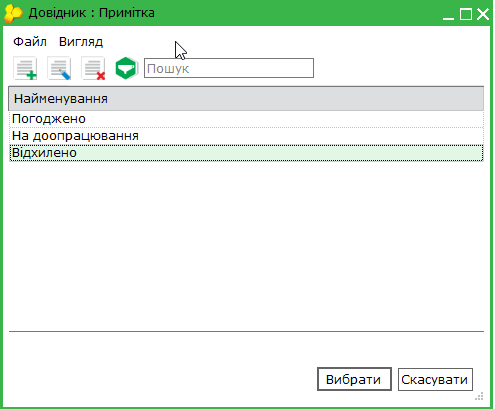Open the Файл menu

pyautogui.click(x=30, y=42)
